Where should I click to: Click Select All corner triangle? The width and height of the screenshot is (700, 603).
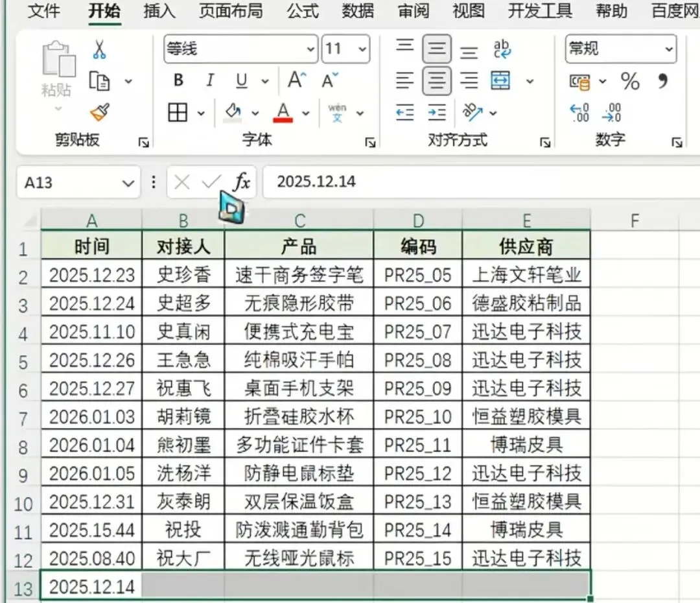pyautogui.click(x=29, y=220)
